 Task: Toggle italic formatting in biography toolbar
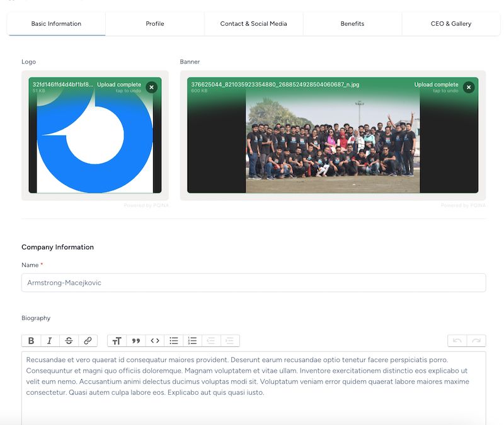(50, 341)
